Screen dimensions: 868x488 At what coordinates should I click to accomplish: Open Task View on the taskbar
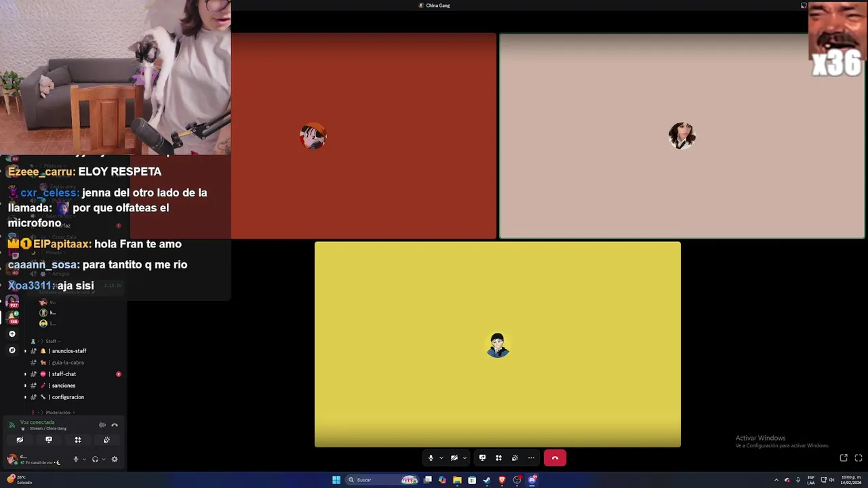[428, 480]
